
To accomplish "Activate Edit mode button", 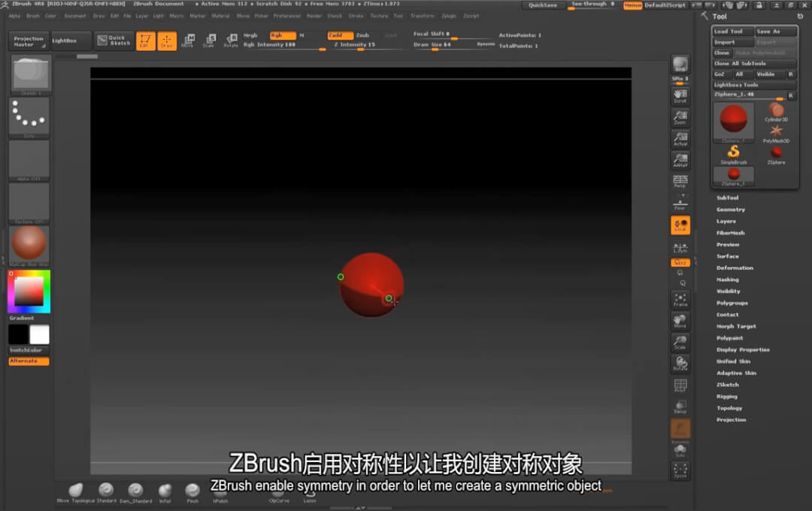I will tap(146, 41).
